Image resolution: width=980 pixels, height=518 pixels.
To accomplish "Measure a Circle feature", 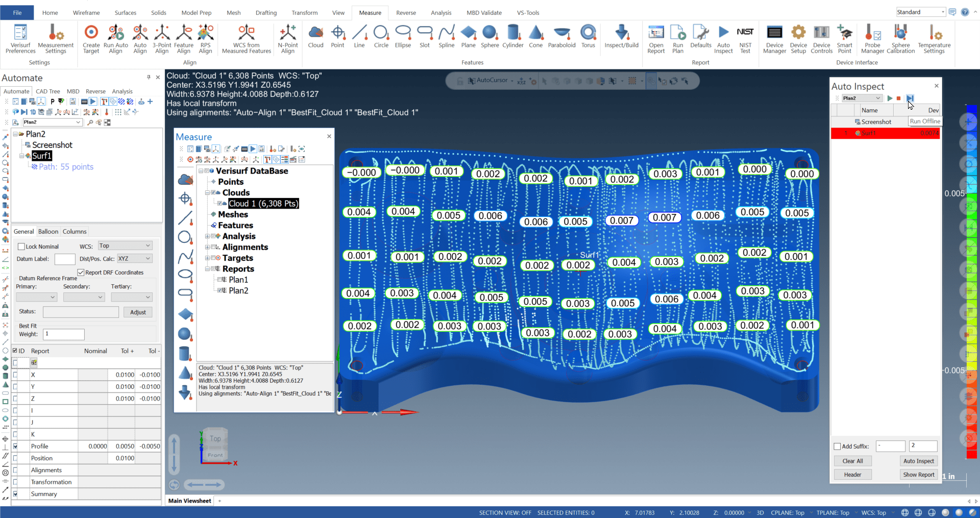I will tap(381, 36).
